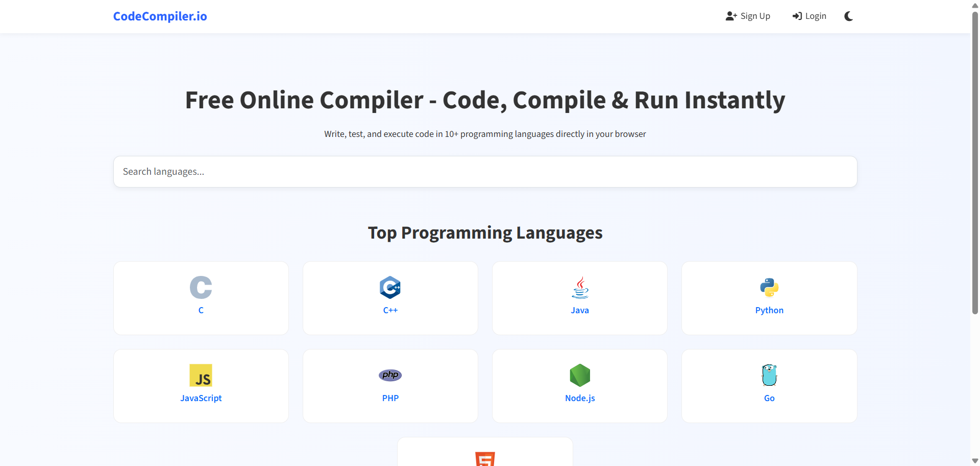Open the PHP logo icon

(390, 375)
